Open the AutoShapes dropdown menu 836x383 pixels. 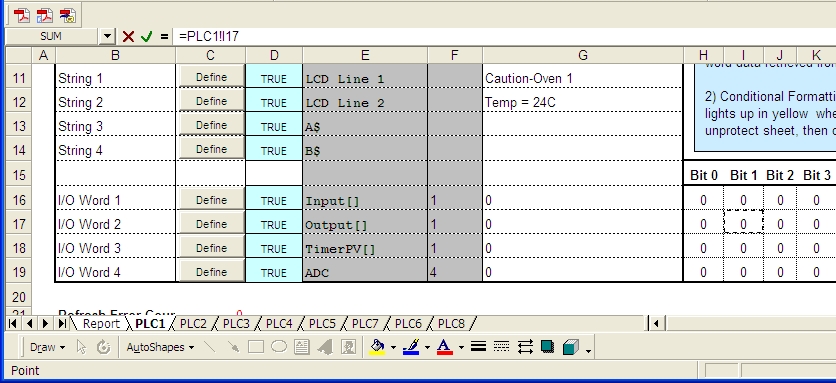point(160,347)
